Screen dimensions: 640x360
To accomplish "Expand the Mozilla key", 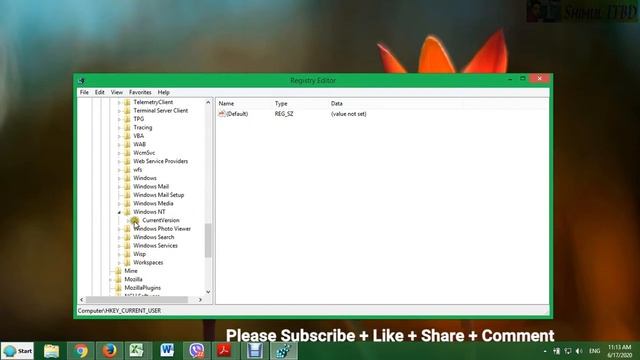I will pyautogui.click(x=111, y=280).
